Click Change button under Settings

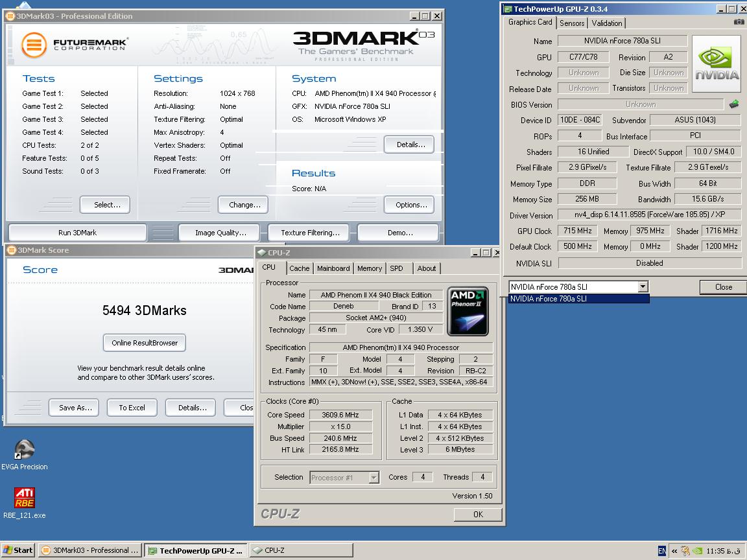243,205
